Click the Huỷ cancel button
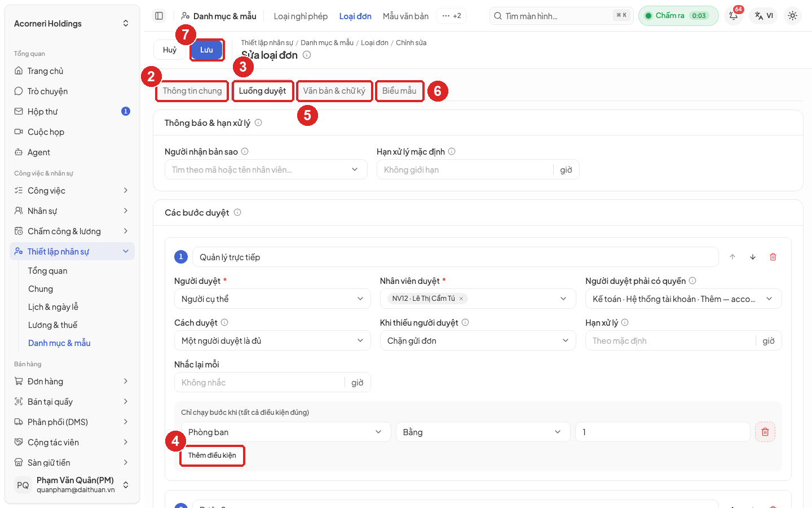 click(170, 50)
